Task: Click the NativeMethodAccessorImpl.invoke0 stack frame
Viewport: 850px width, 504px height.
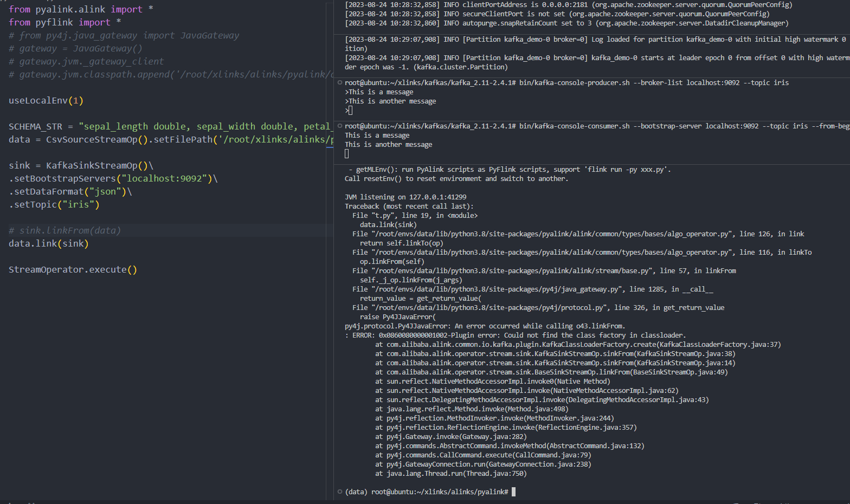Action: (x=493, y=382)
